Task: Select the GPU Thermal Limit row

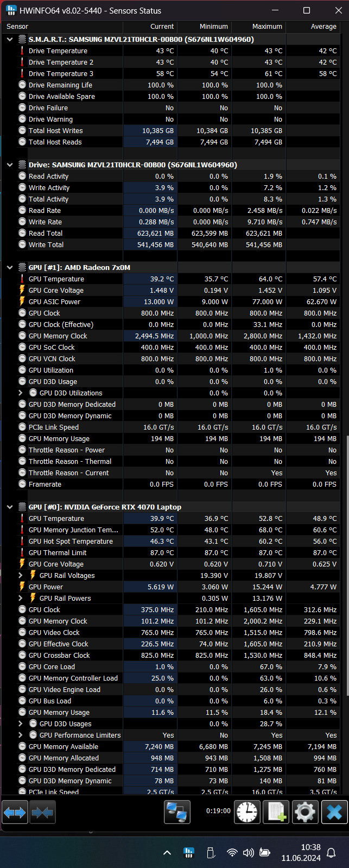Action: pos(170,553)
